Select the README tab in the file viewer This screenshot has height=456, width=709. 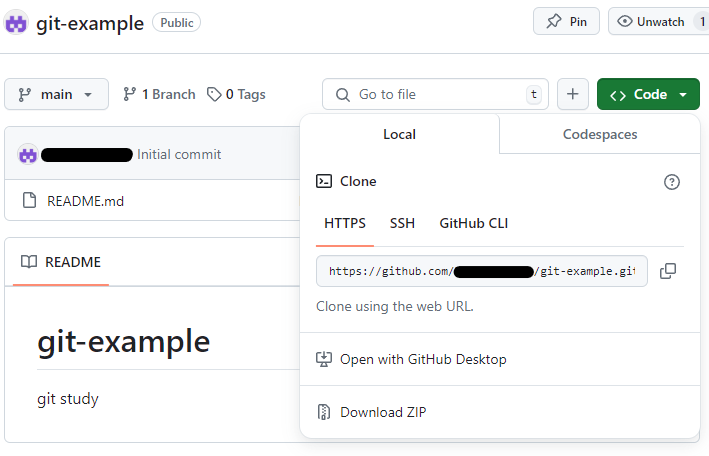(x=61, y=262)
